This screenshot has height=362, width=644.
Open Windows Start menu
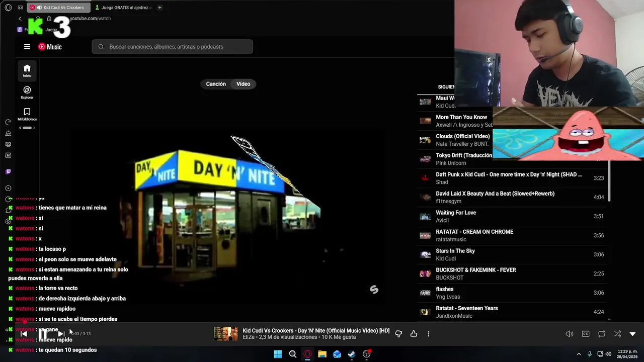[x=278, y=354]
